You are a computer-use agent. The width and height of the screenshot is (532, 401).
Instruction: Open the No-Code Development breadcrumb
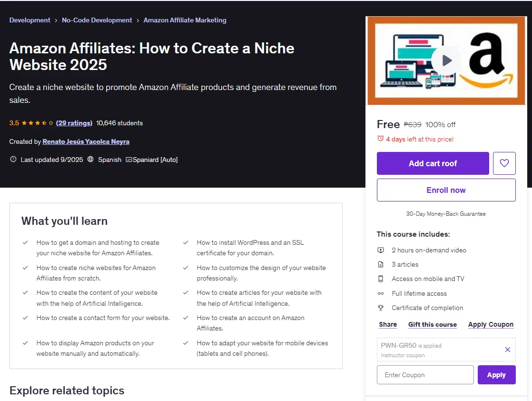[x=97, y=20]
